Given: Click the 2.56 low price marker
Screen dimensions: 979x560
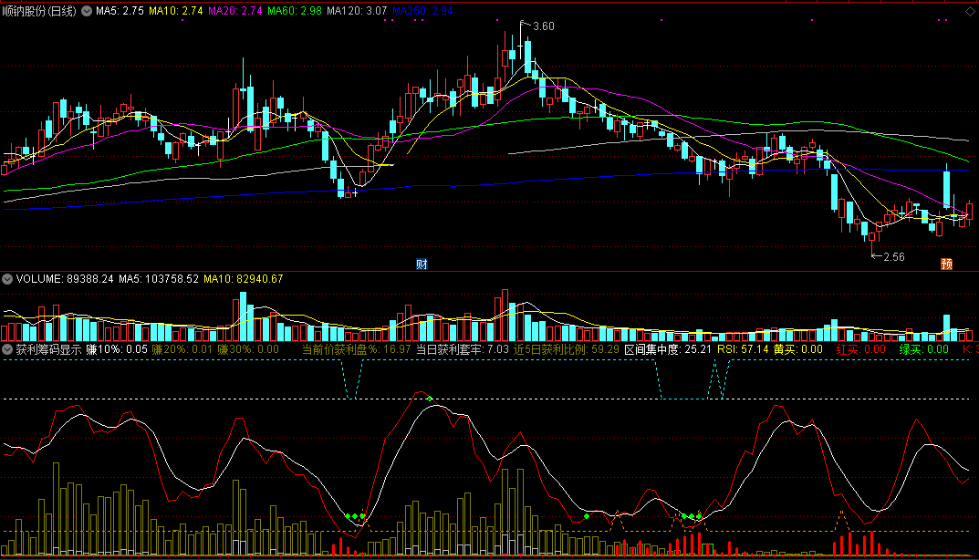Looking at the screenshot, I should [x=894, y=256].
